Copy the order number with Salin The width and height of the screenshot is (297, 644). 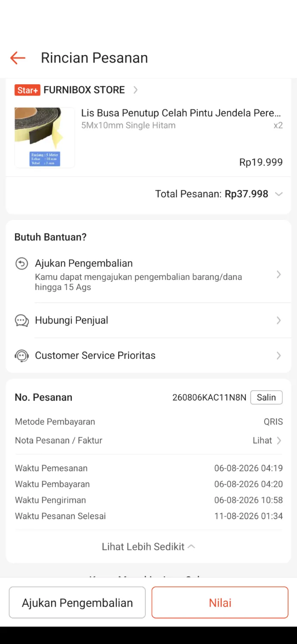tap(266, 397)
